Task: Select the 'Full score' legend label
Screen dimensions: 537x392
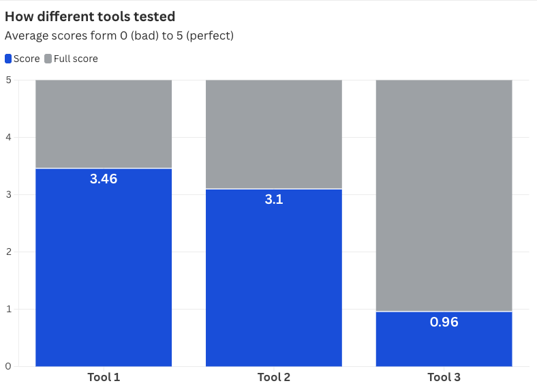Action: pos(76,59)
